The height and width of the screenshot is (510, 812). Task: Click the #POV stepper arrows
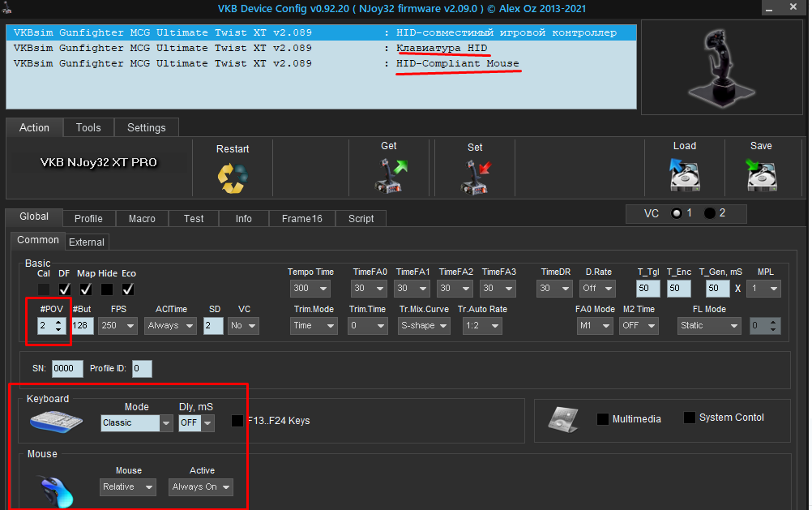pyautogui.click(x=58, y=325)
